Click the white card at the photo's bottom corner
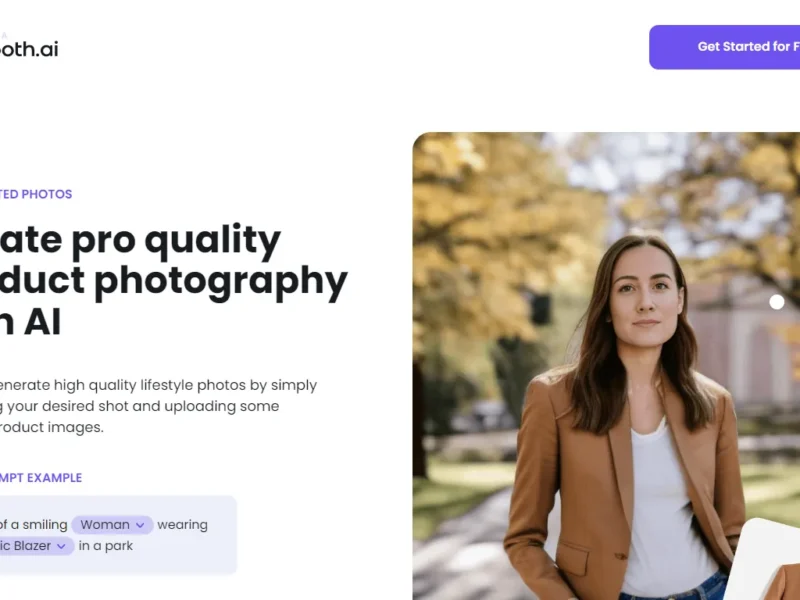The width and height of the screenshot is (800, 600). point(762,559)
